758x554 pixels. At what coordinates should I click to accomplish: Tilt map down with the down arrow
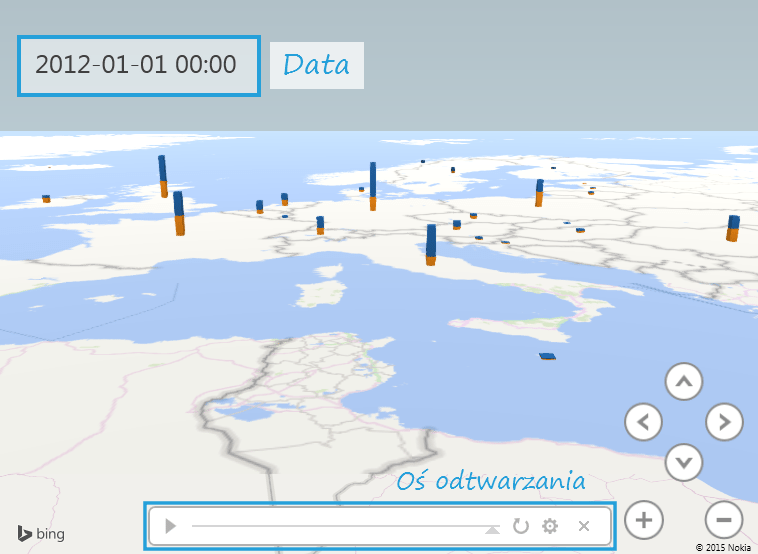click(x=684, y=462)
